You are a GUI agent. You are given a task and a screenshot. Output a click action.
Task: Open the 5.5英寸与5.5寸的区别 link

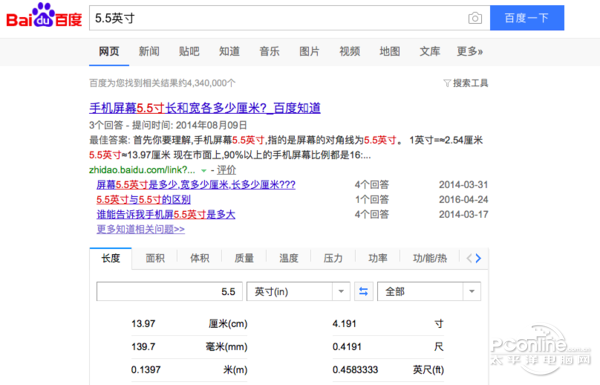(x=143, y=199)
